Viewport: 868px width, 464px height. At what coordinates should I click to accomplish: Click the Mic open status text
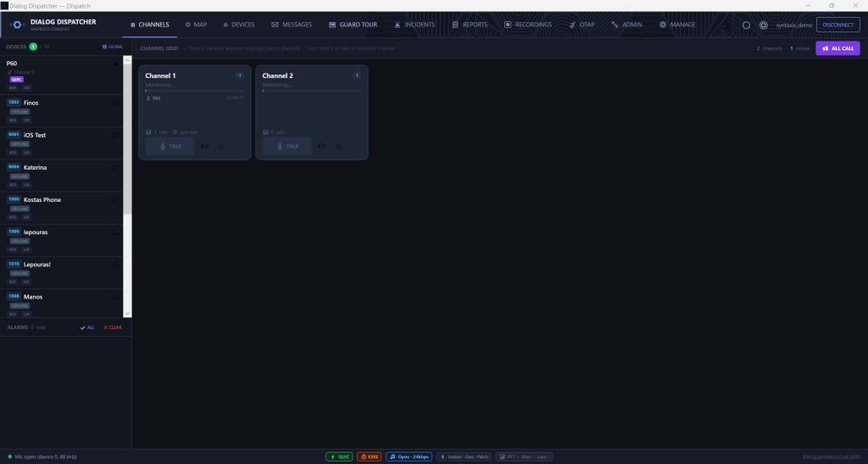pyautogui.click(x=46, y=457)
